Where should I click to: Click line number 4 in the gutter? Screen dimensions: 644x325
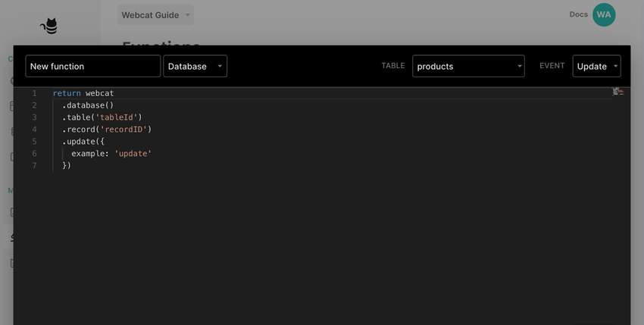pos(34,130)
